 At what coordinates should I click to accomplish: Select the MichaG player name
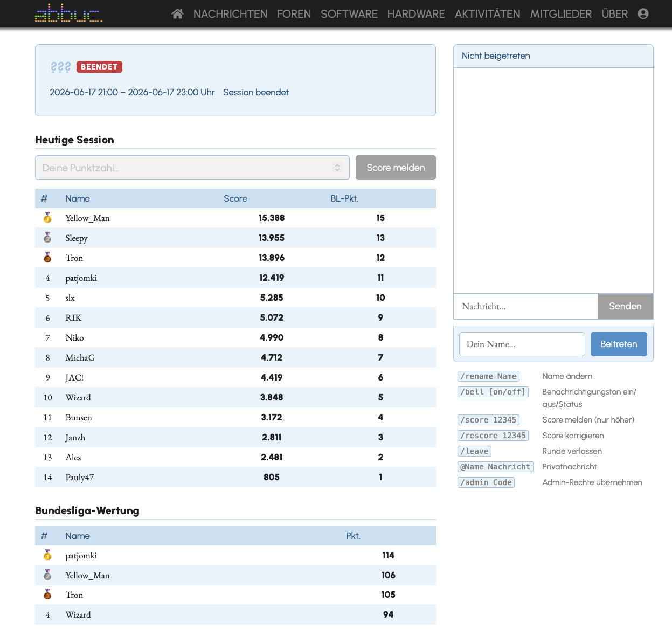pyautogui.click(x=80, y=357)
